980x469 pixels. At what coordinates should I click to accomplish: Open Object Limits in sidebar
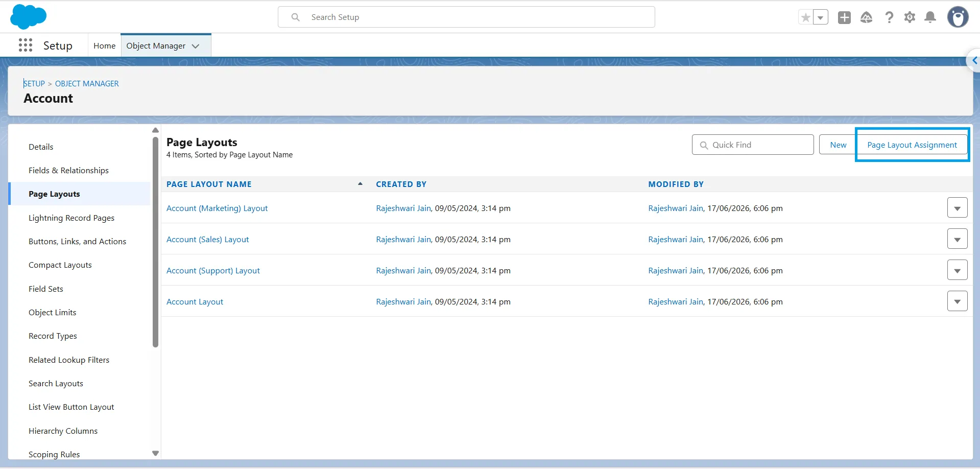(52, 312)
